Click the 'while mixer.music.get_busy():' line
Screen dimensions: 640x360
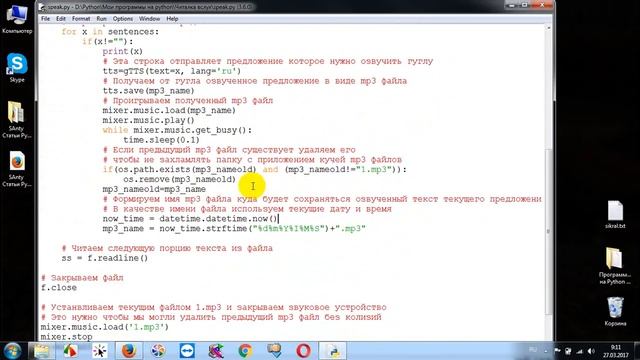click(177, 130)
